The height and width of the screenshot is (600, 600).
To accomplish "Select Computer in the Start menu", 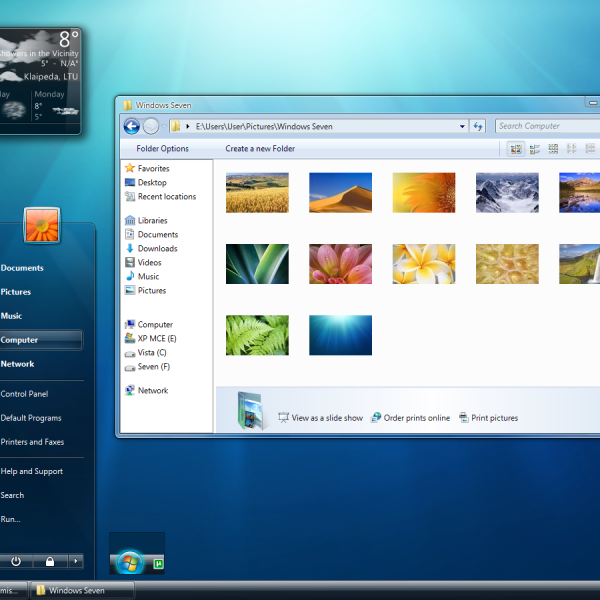I will [20, 340].
